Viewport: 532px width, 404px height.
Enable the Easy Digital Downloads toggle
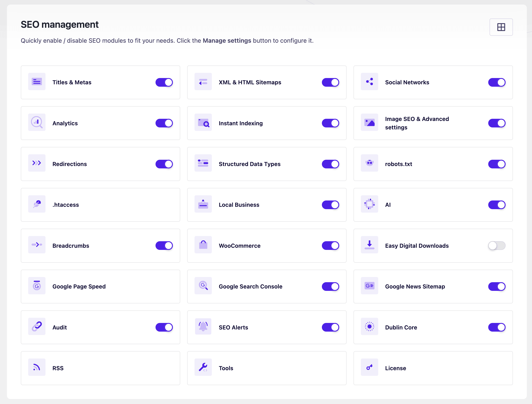pyautogui.click(x=496, y=246)
